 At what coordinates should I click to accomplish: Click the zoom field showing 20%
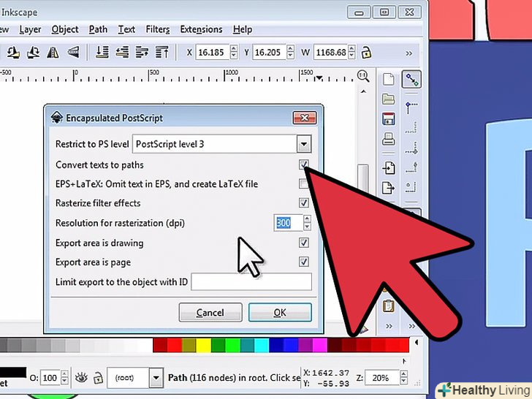(382, 378)
